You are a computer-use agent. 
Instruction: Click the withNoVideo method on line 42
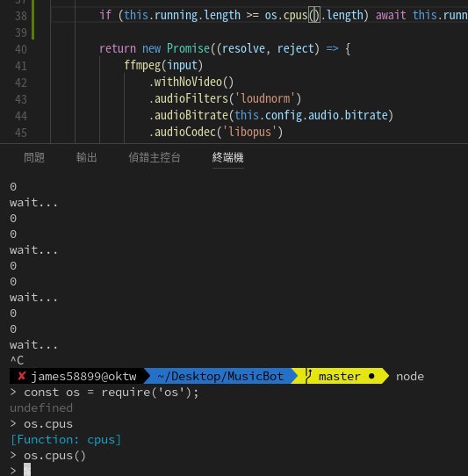(x=188, y=82)
